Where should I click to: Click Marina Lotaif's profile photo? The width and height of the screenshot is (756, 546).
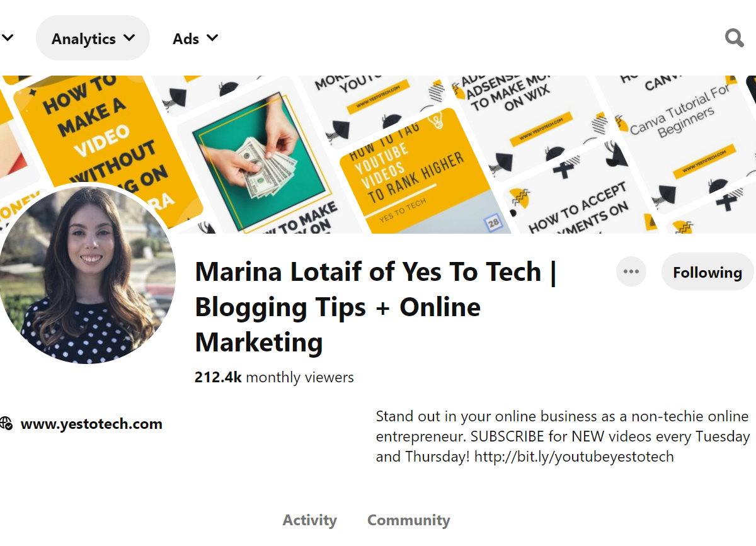pyautogui.click(x=87, y=275)
